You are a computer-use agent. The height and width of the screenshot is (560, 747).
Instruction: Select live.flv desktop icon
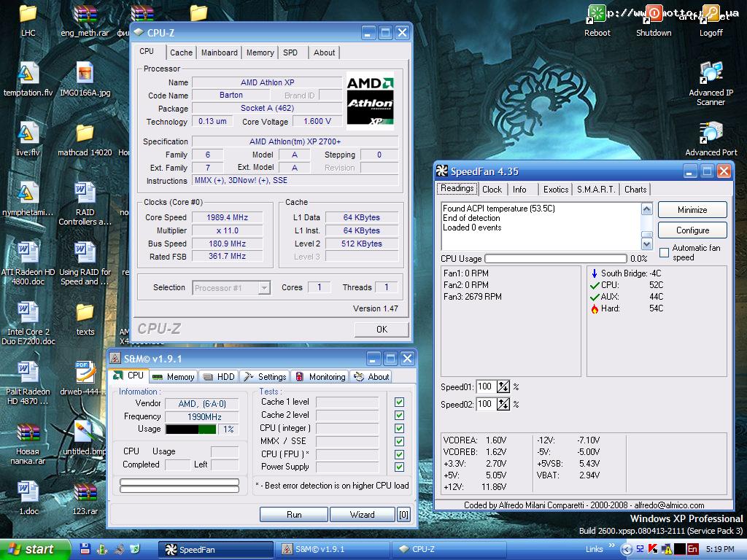28,138
